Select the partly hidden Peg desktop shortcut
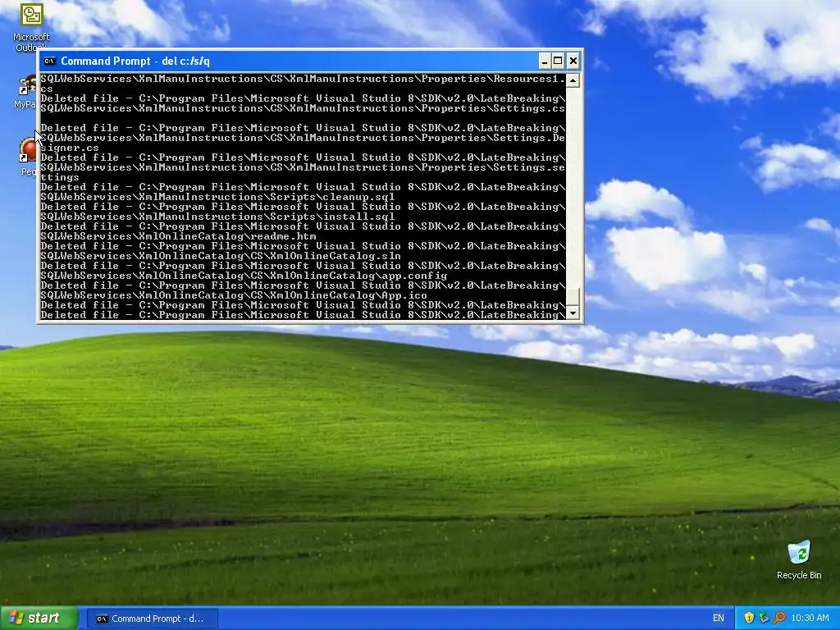The image size is (840, 630). 29,157
